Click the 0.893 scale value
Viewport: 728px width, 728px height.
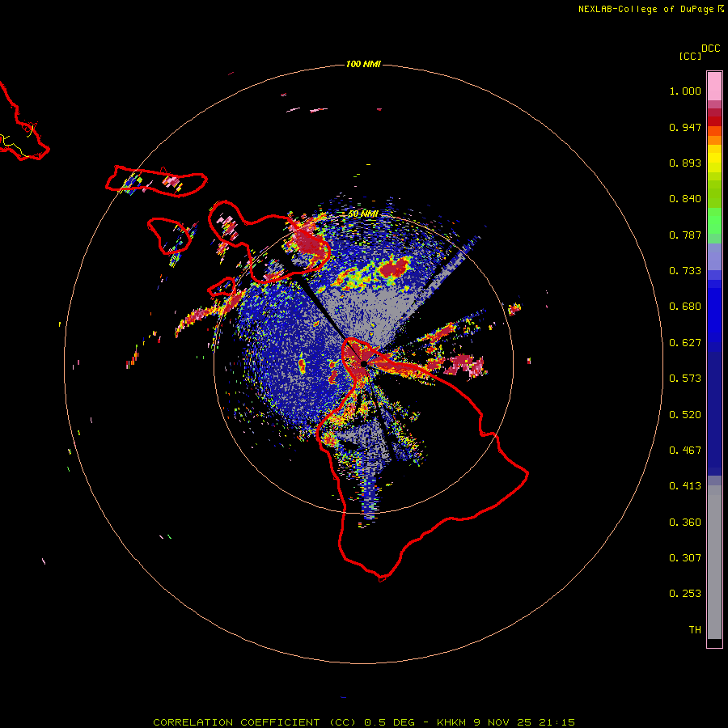[x=685, y=163]
